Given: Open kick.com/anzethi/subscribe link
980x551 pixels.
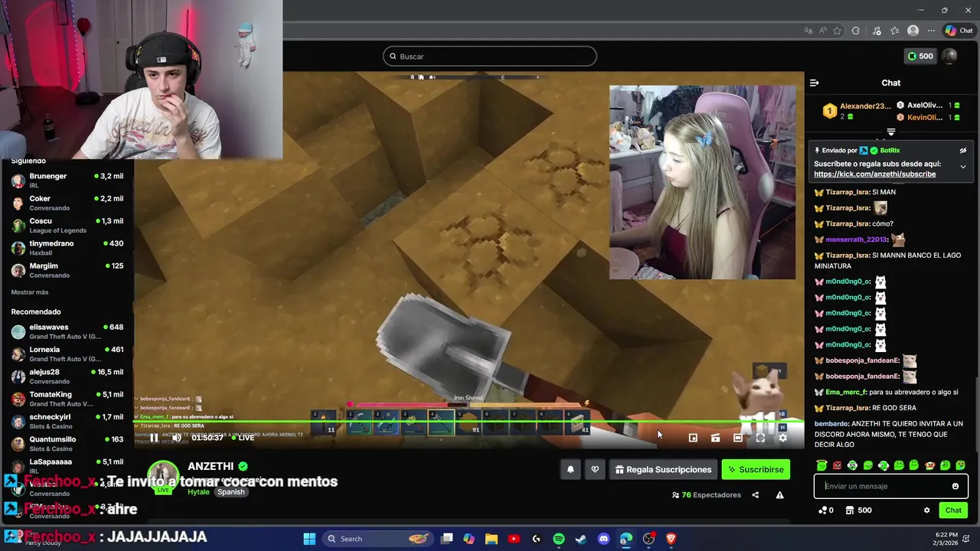Looking at the screenshot, I should [874, 174].
